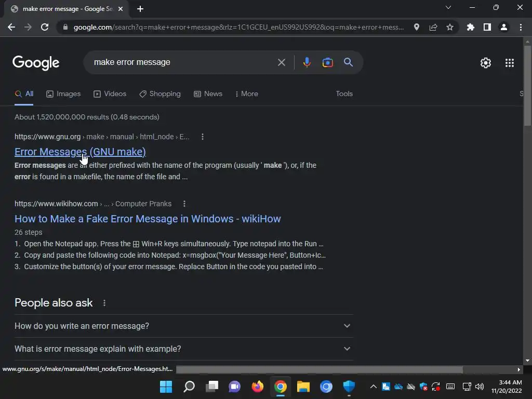
Task: Open 'People also ask' options menu
Action: [104, 303]
